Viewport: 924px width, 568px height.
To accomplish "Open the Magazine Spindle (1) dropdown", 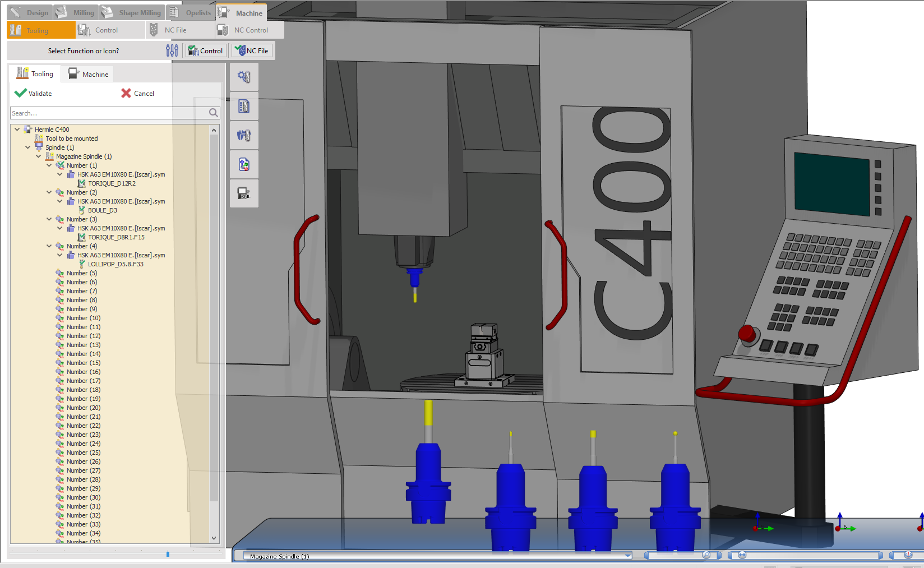I will 627,556.
